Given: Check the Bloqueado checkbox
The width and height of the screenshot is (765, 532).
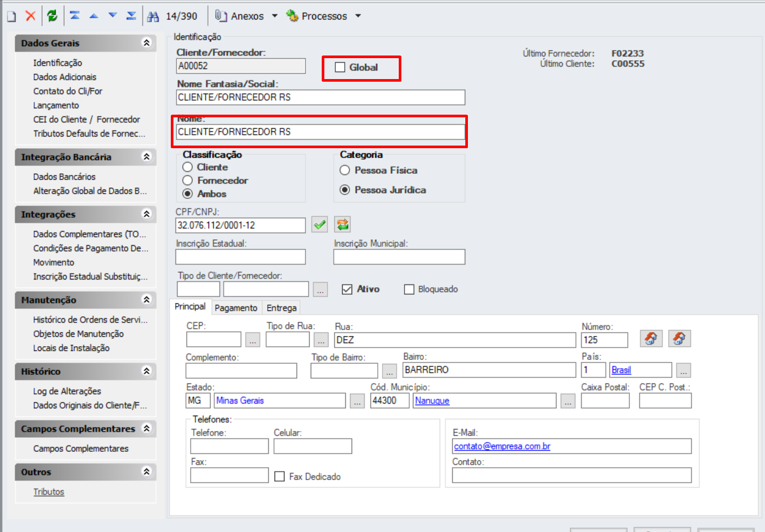Looking at the screenshot, I should (x=409, y=290).
